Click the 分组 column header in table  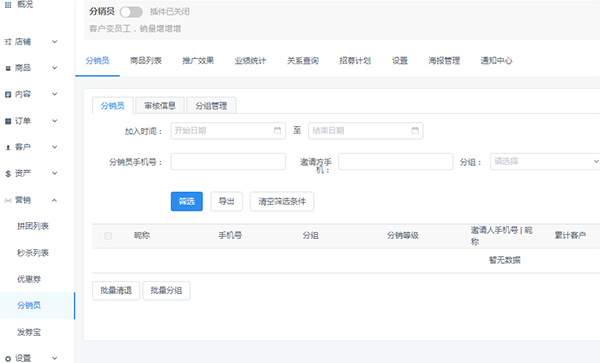click(x=310, y=236)
